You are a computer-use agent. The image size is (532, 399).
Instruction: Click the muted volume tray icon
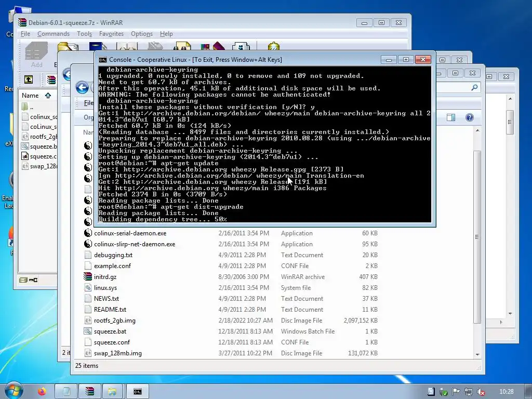(x=481, y=392)
